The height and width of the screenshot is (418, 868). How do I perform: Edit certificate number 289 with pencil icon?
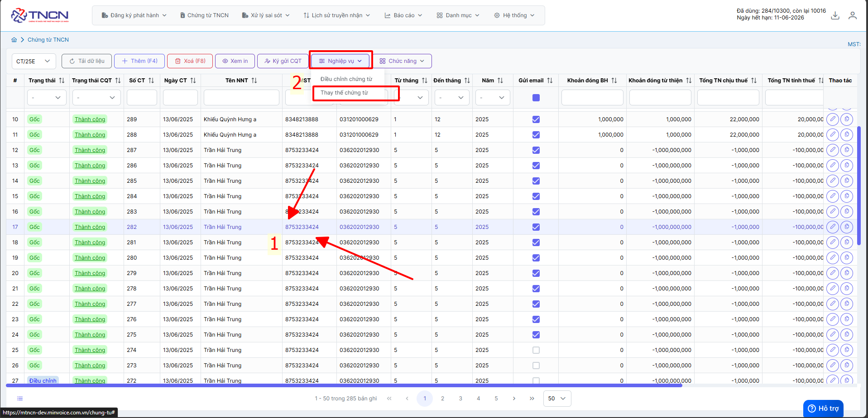833,119
